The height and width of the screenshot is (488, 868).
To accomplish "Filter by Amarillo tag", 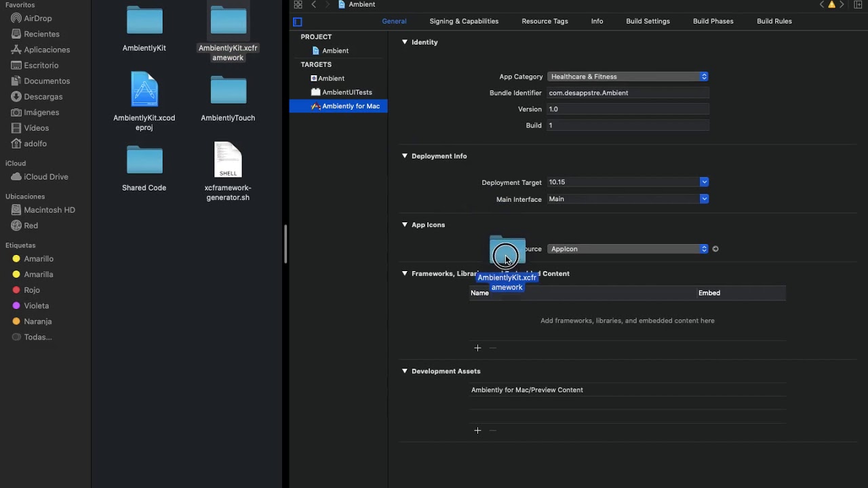I will tap(33, 258).
